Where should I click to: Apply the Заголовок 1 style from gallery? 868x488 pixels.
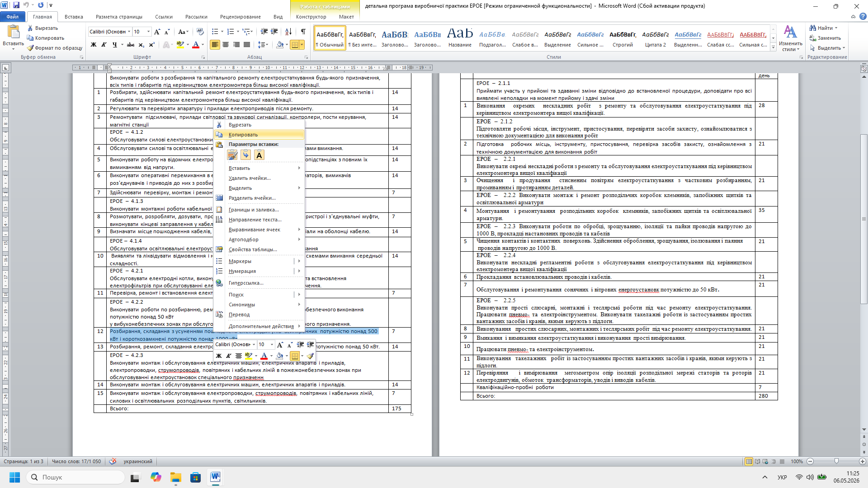(x=395, y=38)
